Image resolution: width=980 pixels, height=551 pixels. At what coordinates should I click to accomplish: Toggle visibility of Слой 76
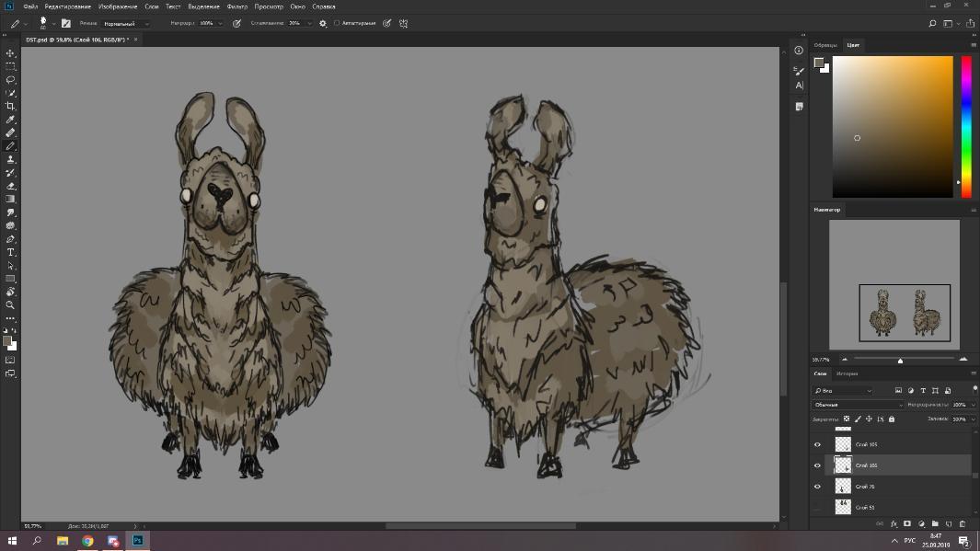click(817, 487)
